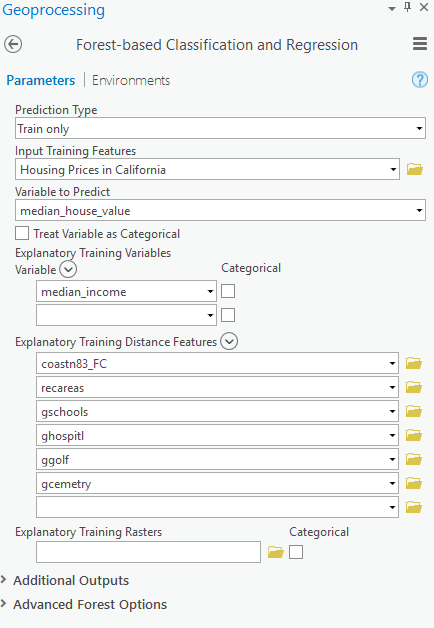Browse folder next to gcemetry
The height and width of the screenshot is (628, 434).
point(414,483)
